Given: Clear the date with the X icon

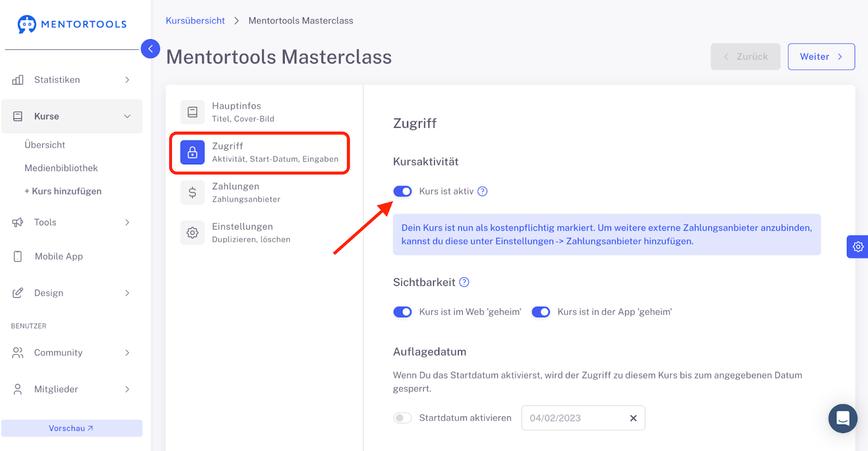Looking at the screenshot, I should point(633,418).
